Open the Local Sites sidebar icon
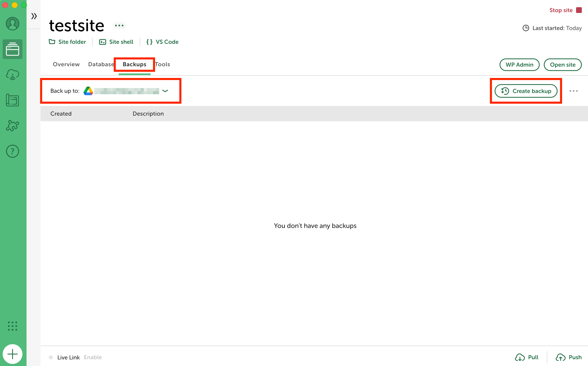This screenshot has height=366, width=588. (13, 49)
